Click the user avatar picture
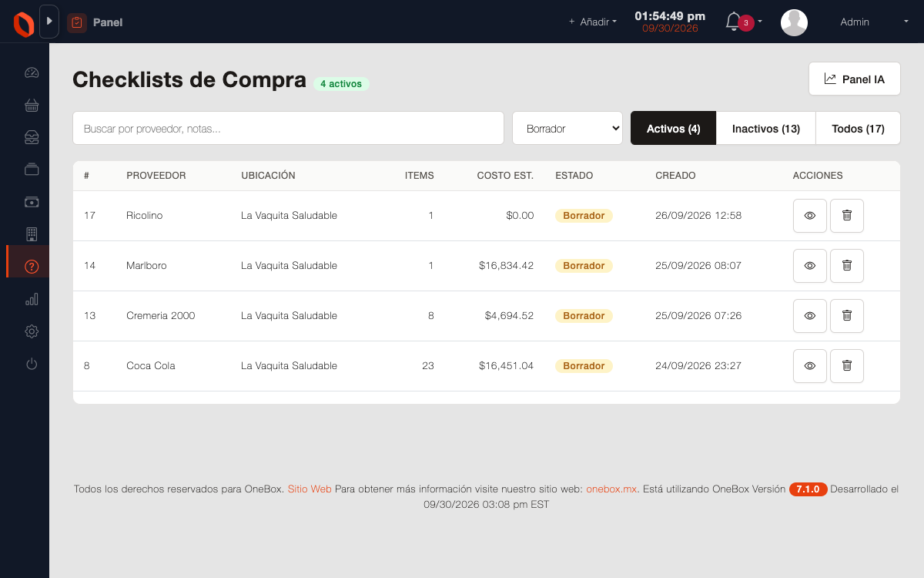This screenshot has width=924, height=578. pos(794,22)
